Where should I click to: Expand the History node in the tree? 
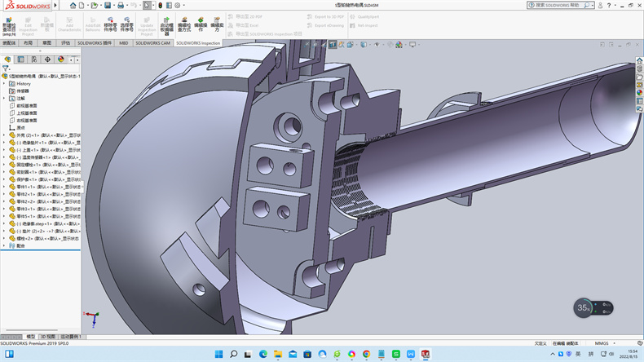tap(5, 83)
